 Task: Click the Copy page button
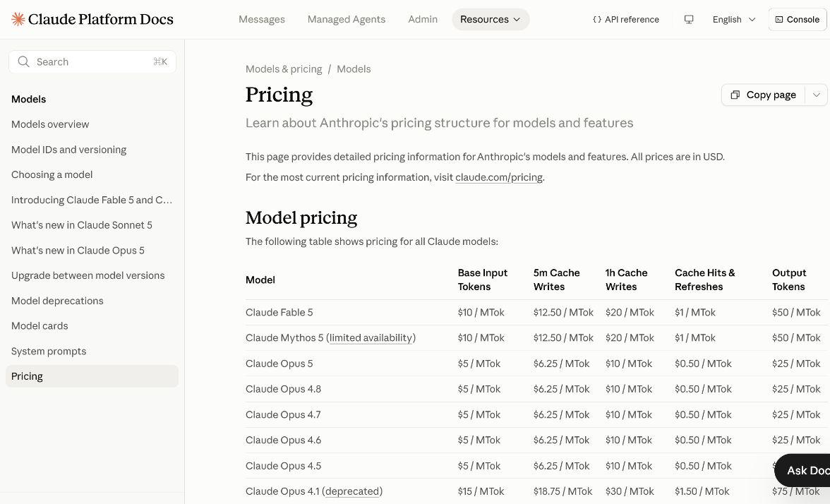(764, 95)
